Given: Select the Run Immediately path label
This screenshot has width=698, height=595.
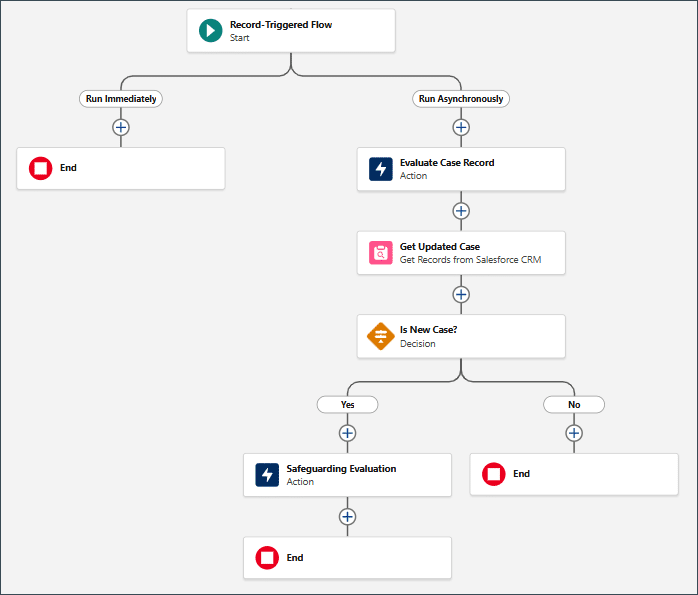Looking at the screenshot, I should (x=121, y=99).
